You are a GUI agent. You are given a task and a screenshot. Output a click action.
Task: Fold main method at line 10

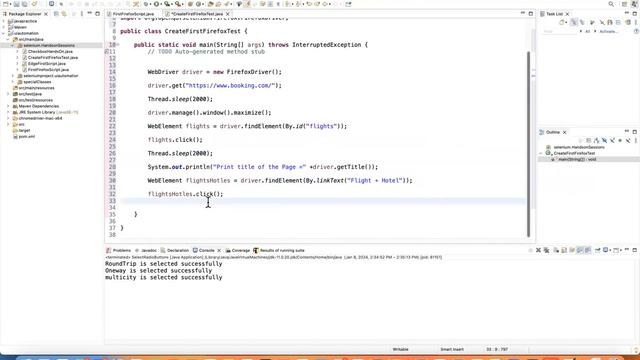(x=118, y=45)
